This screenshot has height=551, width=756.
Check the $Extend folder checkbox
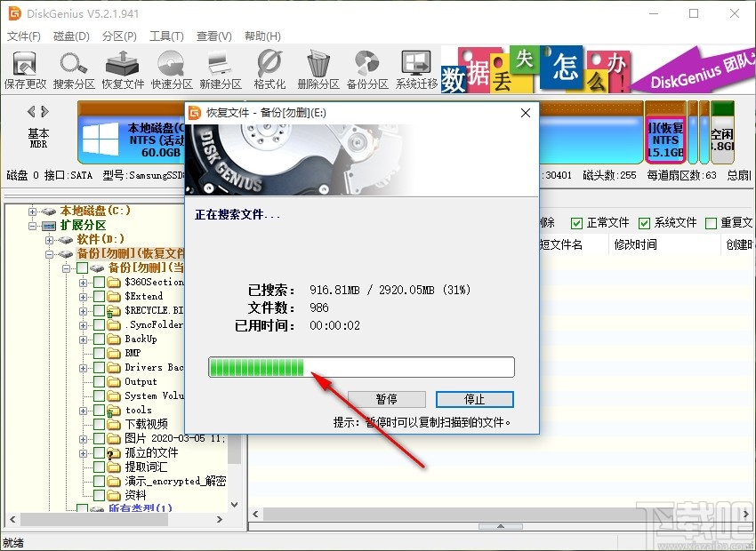99,296
